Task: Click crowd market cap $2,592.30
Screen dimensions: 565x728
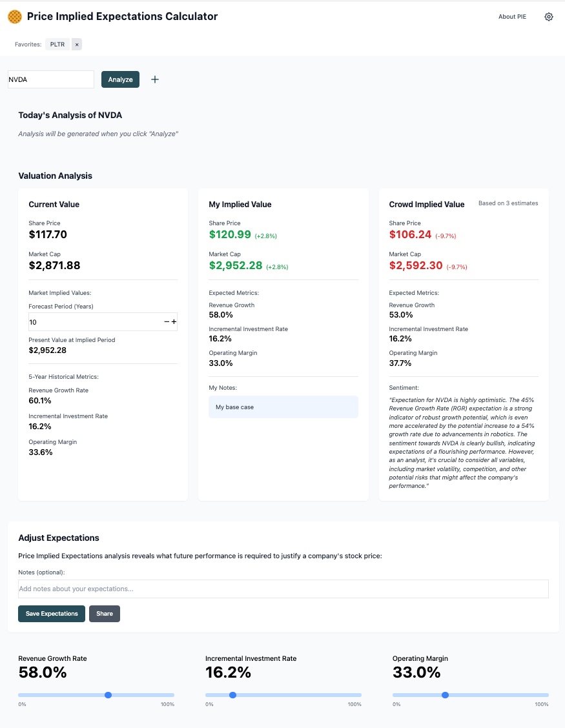Action: [x=416, y=265]
